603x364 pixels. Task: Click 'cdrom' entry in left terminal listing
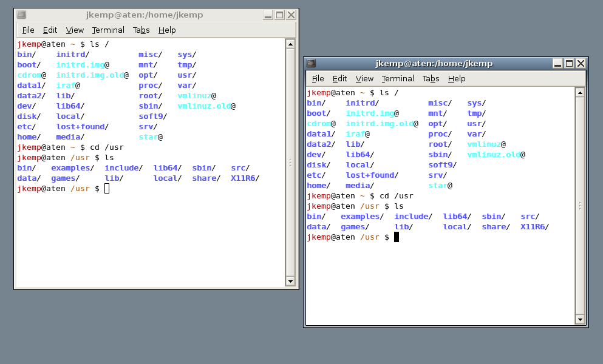pyautogui.click(x=29, y=75)
